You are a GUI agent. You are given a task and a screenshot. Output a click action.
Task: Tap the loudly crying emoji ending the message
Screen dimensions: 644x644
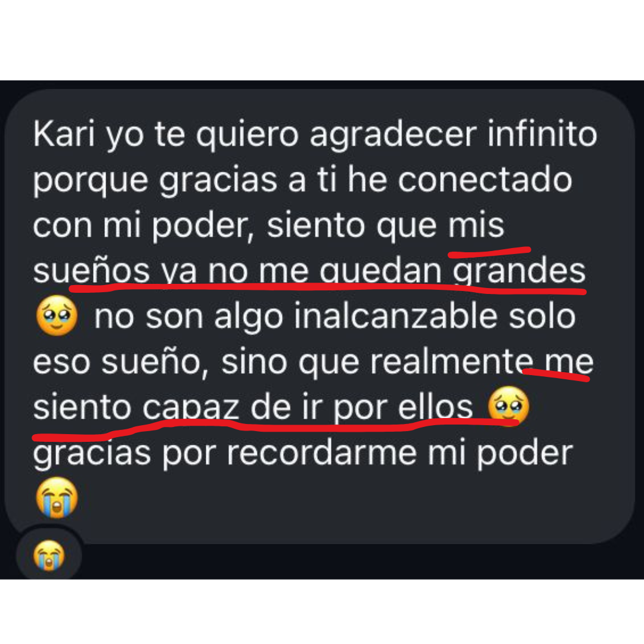pyautogui.click(x=57, y=497)
